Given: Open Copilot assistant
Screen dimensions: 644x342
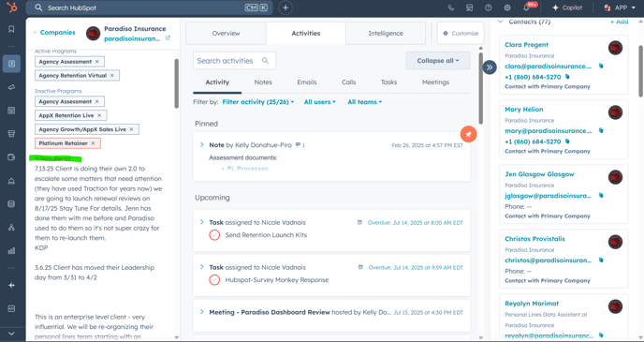Looking at the screenshot, I should tap(567, 7).
